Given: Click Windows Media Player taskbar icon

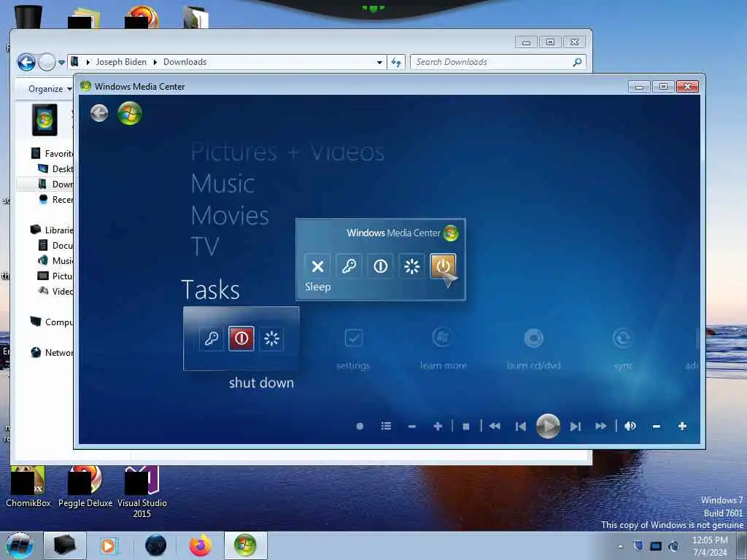Looking at the screenshot, I should [x=108, y=545].
